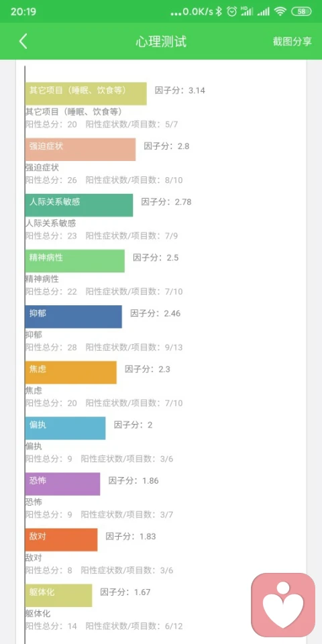Screen dimensions: 322x644
Task: Tap the battery indicator icon
Action: click(x=301, y=11)
